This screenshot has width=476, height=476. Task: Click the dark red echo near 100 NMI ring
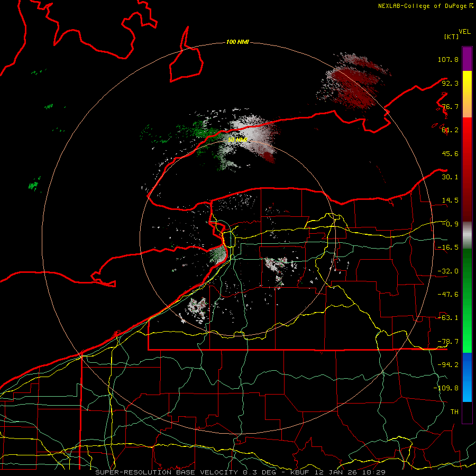pyautogui.click(x=354, y=82)
